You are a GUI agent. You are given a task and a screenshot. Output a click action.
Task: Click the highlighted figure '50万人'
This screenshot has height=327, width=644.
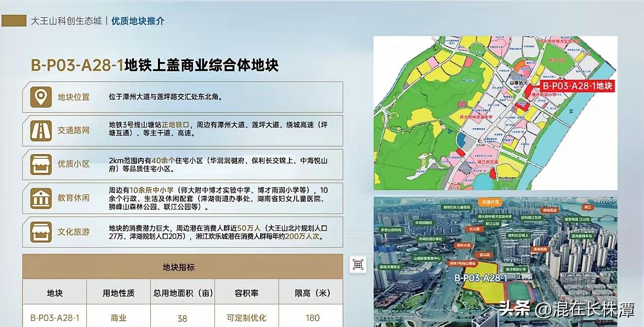coord(248,227)
